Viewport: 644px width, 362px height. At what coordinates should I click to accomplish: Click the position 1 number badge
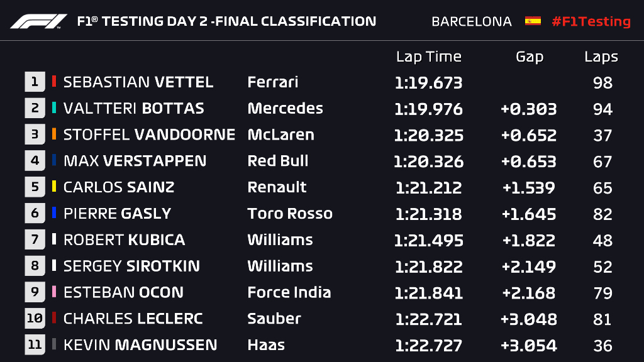click(x=35, y=82)
